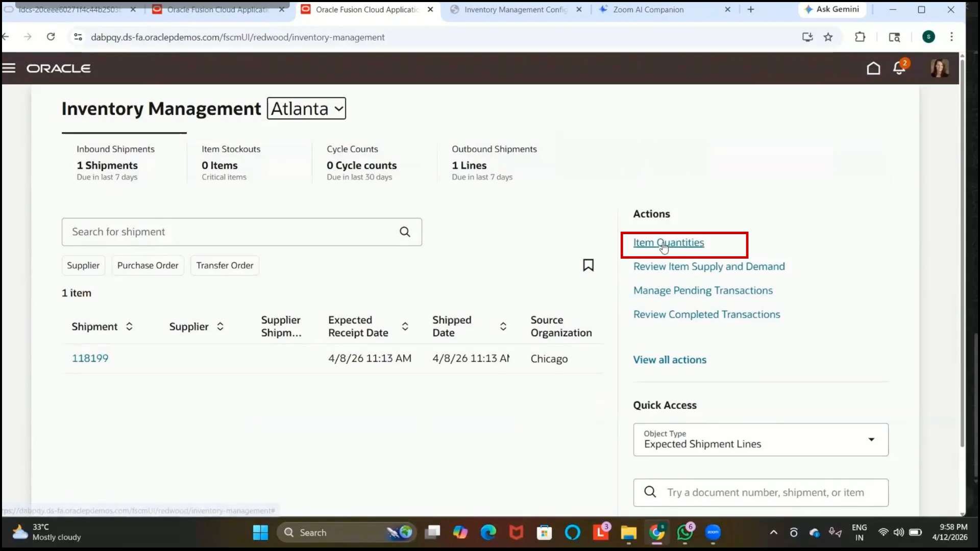Open Chrome profile S avatar
980x551 pixels.
(928, 37)
